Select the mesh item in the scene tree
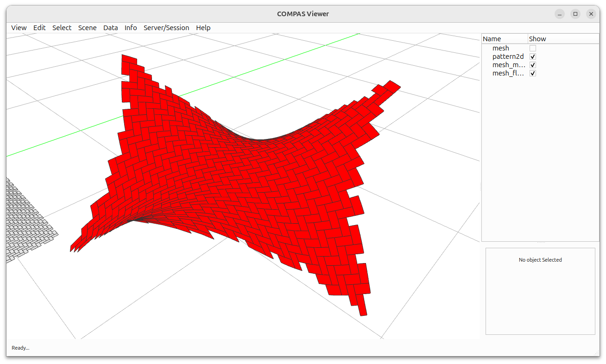The width and height of the screenshot is (606, 364). tap(501, 48)
